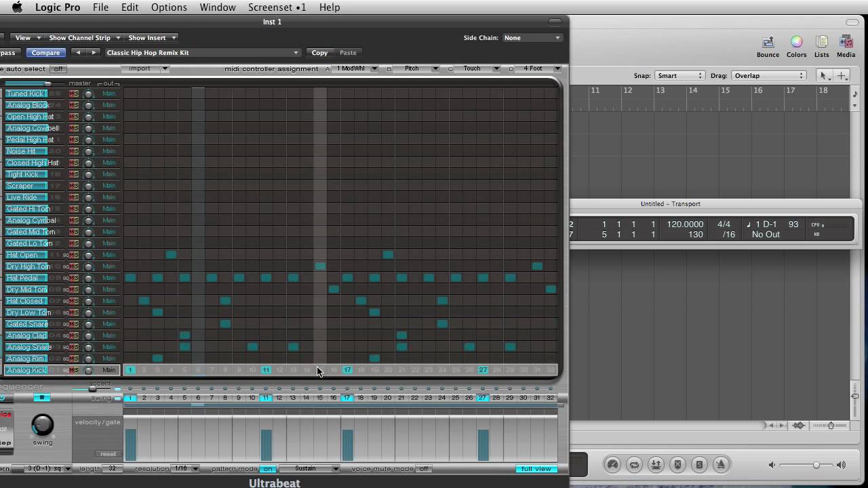Open the Help menu
This screenshot has width=868, height=488.
pos(330,7)
